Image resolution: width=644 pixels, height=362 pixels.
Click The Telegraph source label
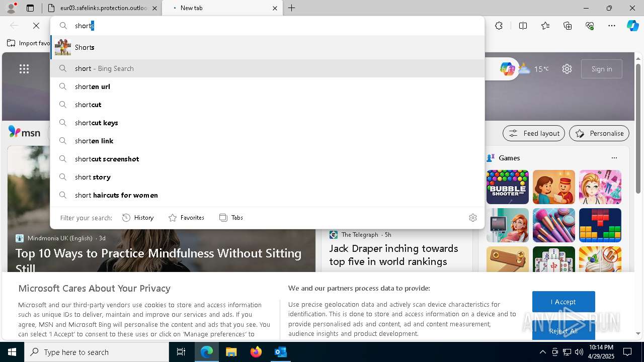click(360, 235)
